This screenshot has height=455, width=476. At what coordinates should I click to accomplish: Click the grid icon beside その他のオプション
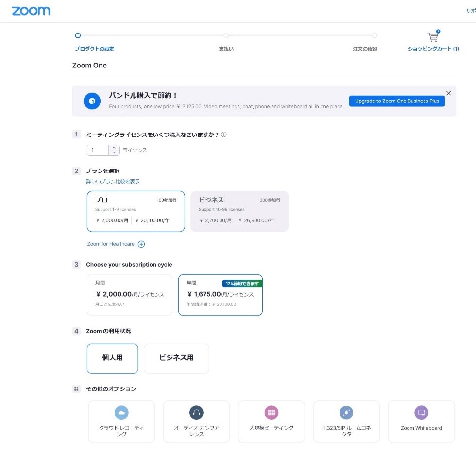click(76, 389)
